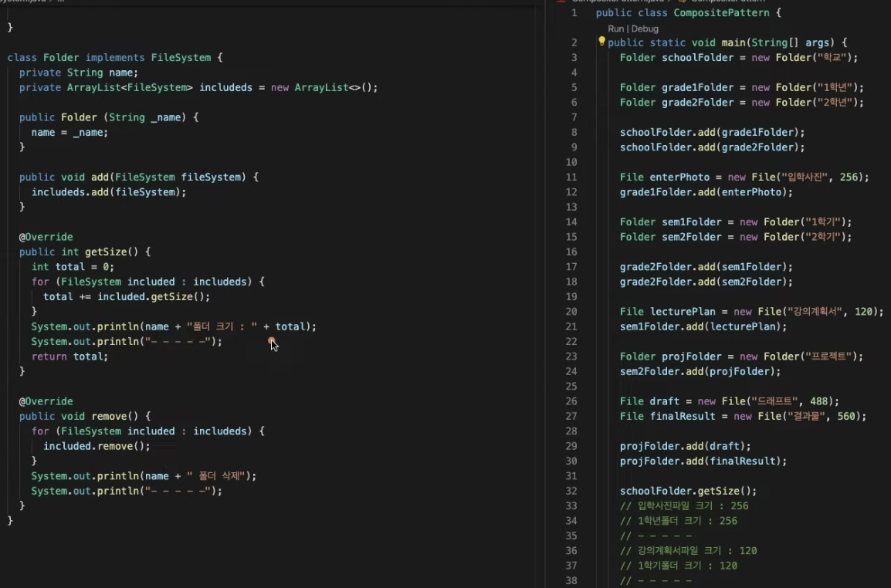The image size is (891, 588).
Task: Click the println line containing '폴더 크기'
Action: (173, 326)
